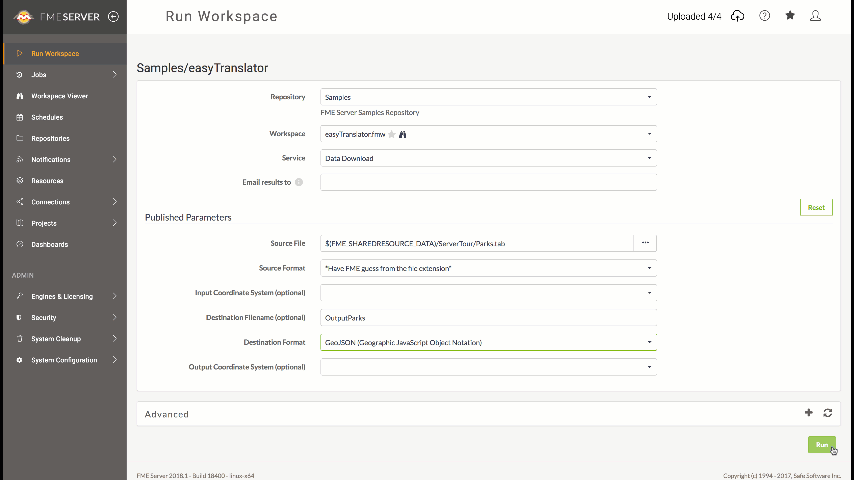
Task: Click the Samples/easyTranslator heading
Action: pyautogui.click(x=202, y=68)
